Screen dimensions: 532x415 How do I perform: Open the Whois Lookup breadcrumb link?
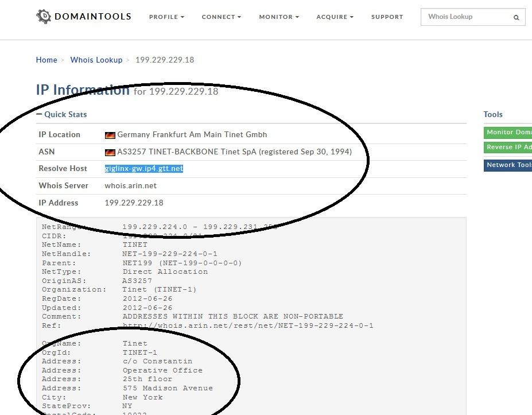pyautogui.click(x=96, y=60)
